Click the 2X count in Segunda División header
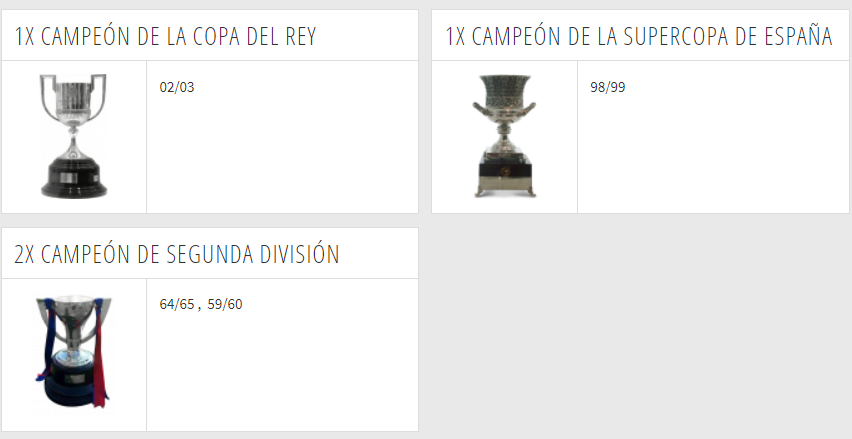852x439 pixels. tap(24, 254)
